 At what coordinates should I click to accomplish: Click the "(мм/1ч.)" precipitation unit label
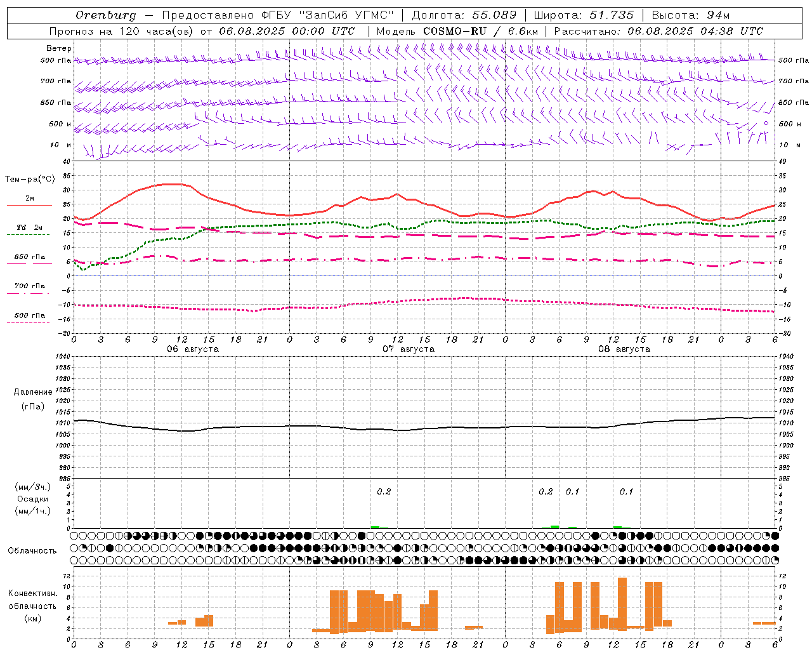point(33,511)
